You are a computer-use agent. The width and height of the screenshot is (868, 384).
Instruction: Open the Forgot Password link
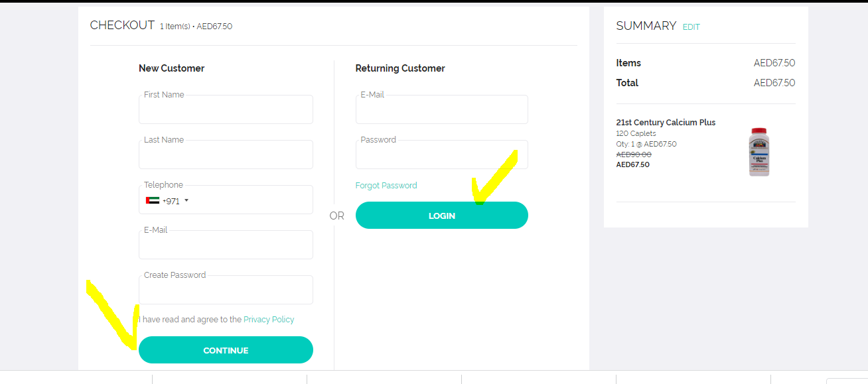tap(386, 186)
